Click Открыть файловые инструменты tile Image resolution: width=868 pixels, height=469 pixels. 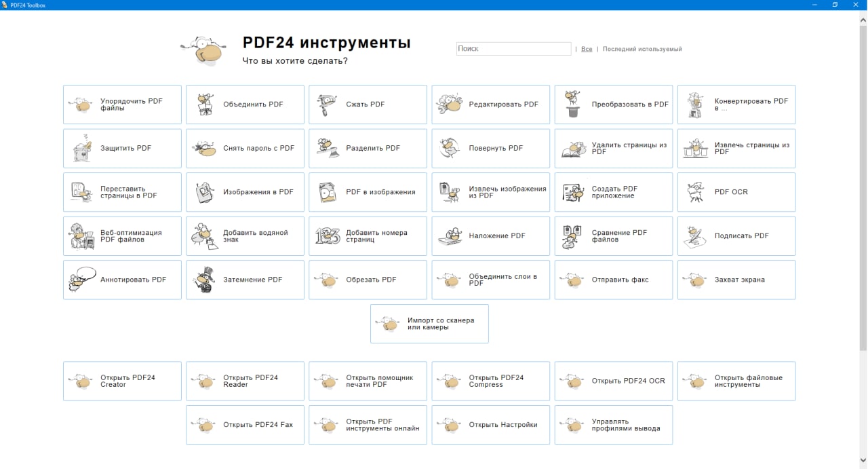[736, 381]
